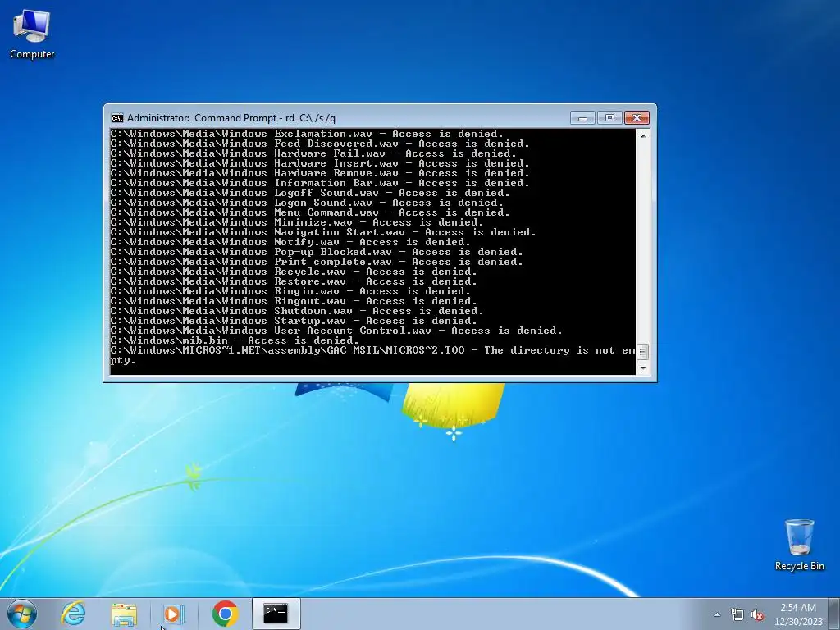The image size is (840, 630).
Task: Click the console scrollbar up arrow
Action: 643,135
